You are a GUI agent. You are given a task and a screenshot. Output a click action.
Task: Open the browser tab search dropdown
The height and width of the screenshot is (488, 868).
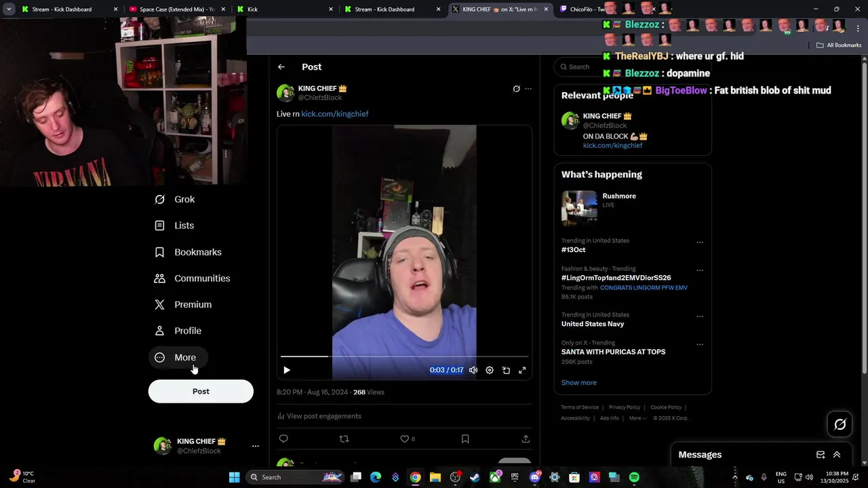tap(8, 9)
